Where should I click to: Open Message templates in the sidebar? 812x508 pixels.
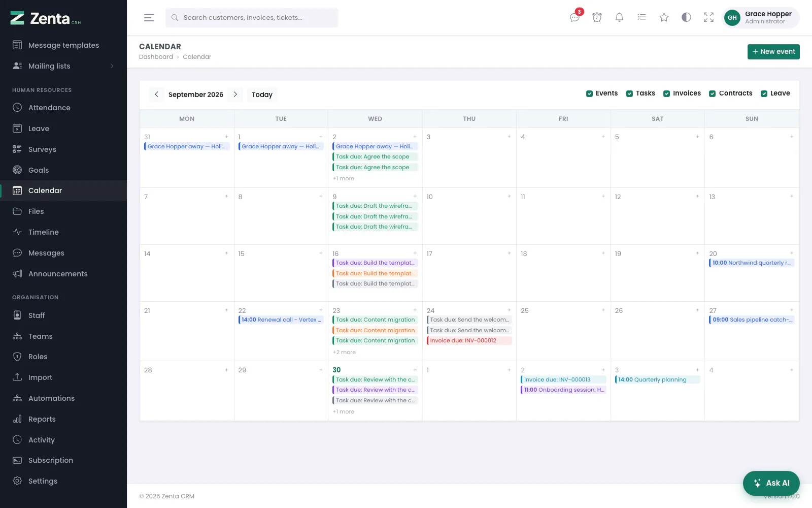click(x=63, y=45)
